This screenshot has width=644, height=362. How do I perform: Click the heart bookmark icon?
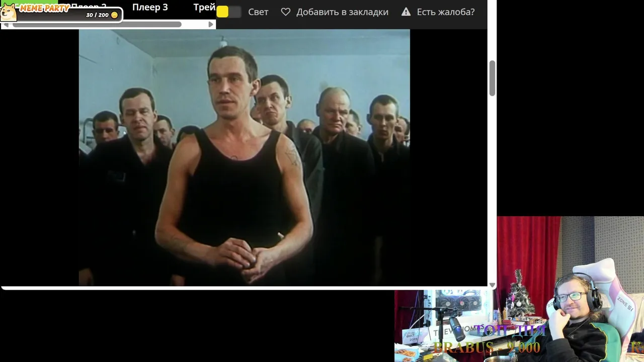click(285, 12)
